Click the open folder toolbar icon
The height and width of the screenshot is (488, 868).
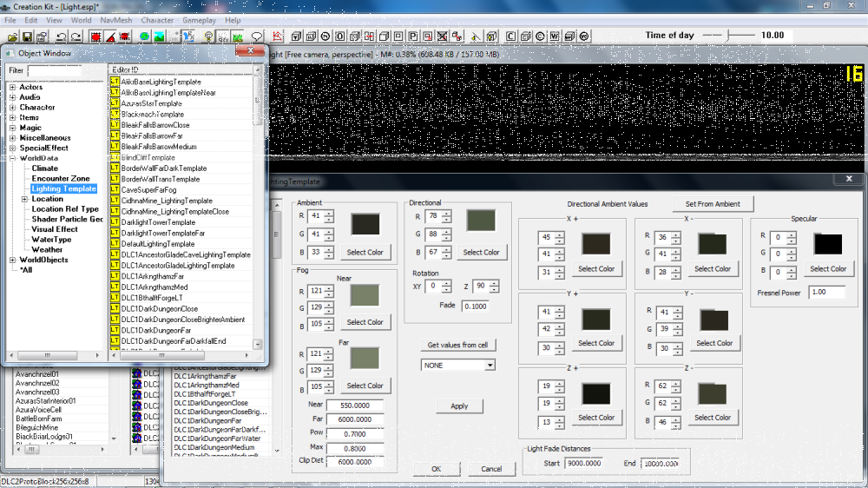point(12,36)
